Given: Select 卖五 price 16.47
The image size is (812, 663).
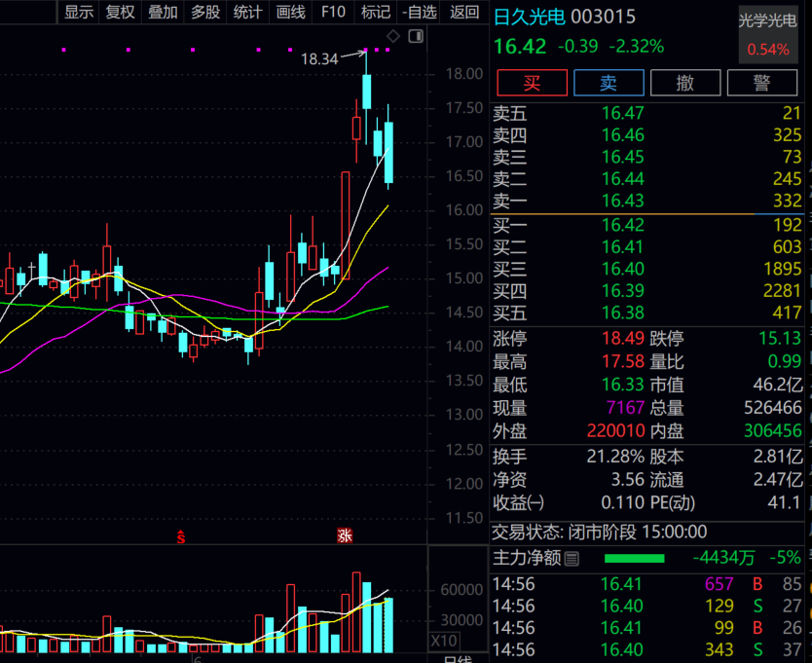Looking at the screenshot, I should click(x=622, y=113).
